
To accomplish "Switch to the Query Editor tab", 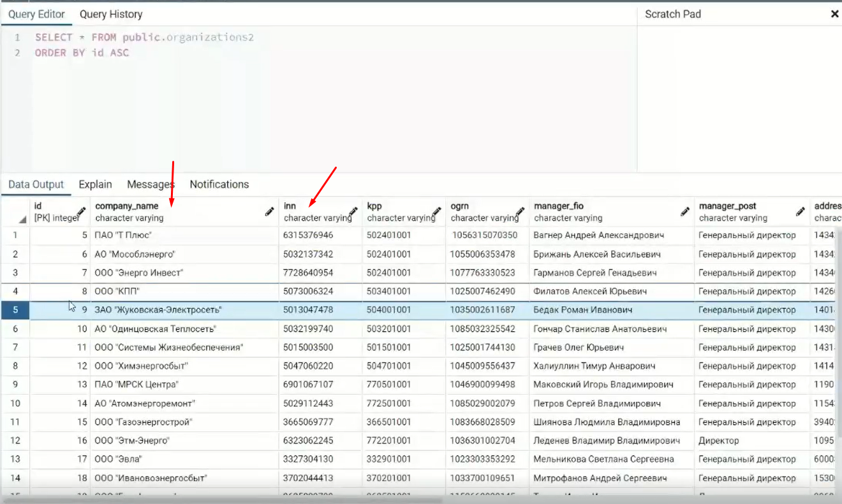I will point(36,14).
